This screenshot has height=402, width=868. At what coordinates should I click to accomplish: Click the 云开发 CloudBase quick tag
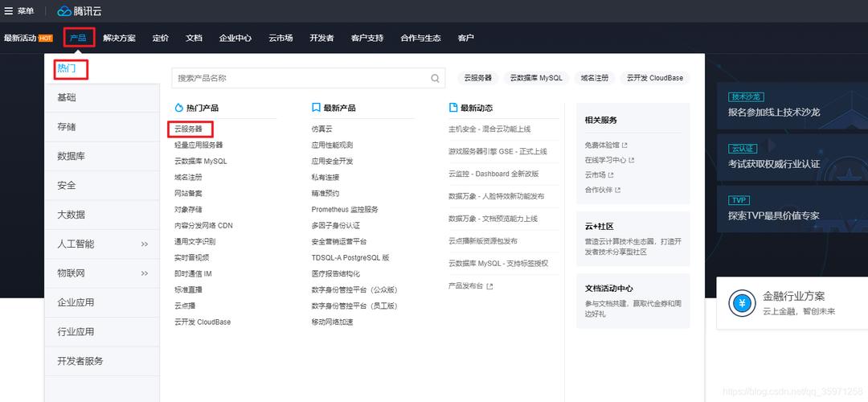655,78
